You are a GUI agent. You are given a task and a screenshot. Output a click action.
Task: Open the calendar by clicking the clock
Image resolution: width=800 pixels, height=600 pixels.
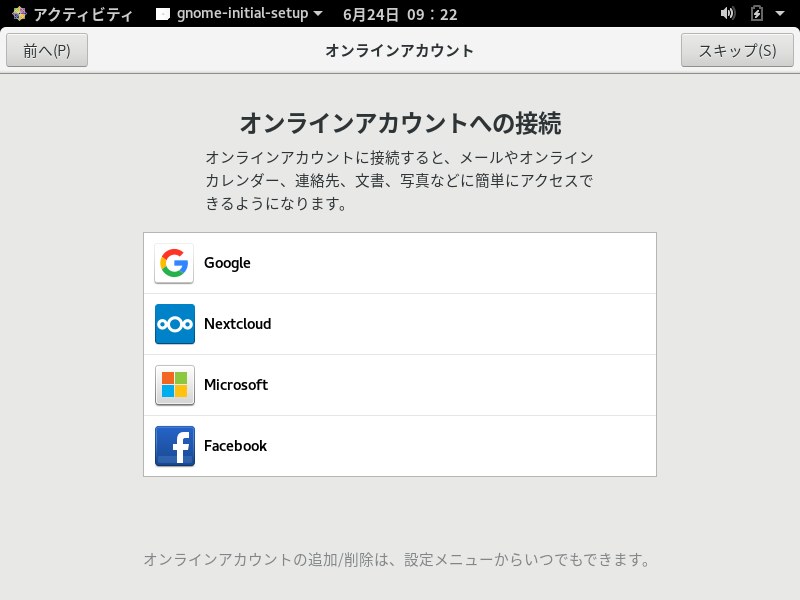click(x=399, y=14)
